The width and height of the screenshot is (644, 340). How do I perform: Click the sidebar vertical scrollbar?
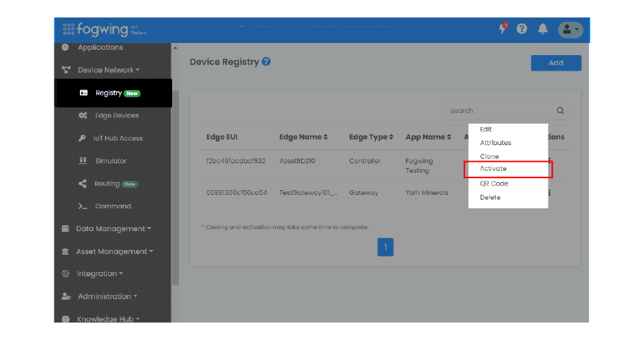[175, 187]
